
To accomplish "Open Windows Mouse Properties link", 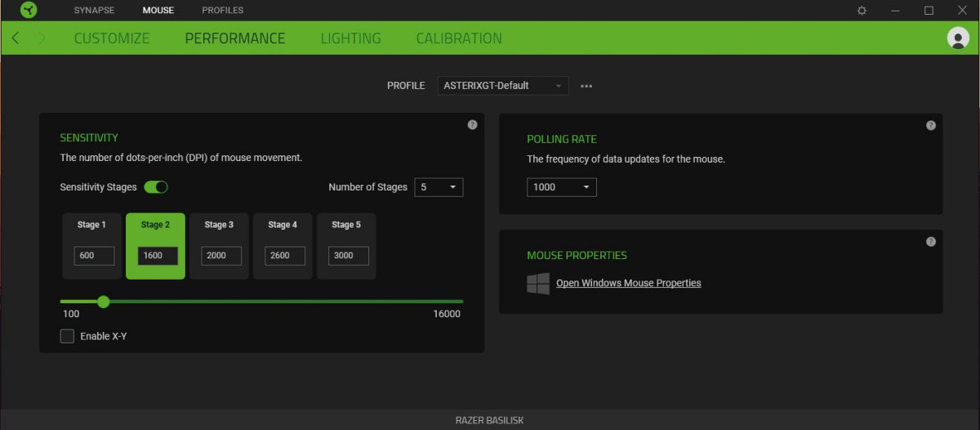I will pos(629,283).
